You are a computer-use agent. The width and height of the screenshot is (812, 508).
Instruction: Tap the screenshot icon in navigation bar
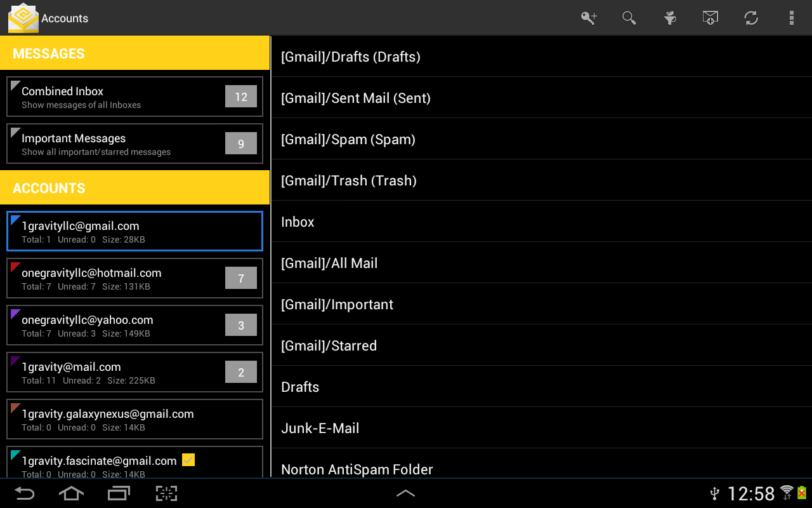[x=166, y=493]
